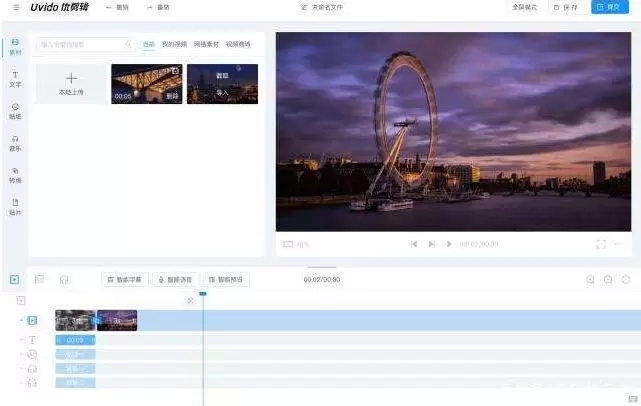Click the blue timeline playhead marker

203,293
